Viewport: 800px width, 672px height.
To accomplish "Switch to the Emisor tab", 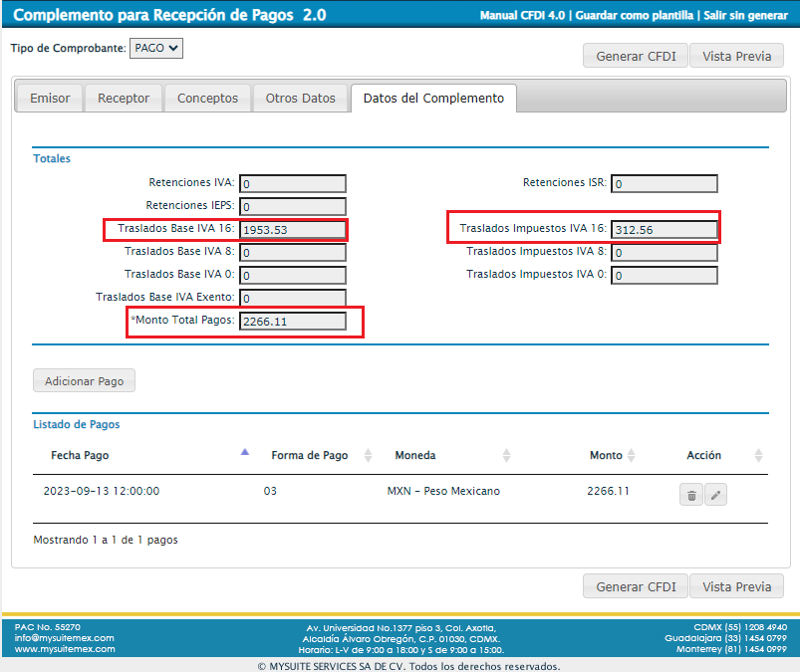I will (50, 99).
